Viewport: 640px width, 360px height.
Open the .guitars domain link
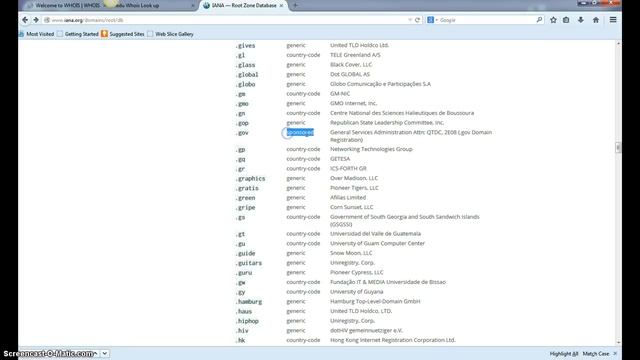pyautogui.click(x=249, y=263)
